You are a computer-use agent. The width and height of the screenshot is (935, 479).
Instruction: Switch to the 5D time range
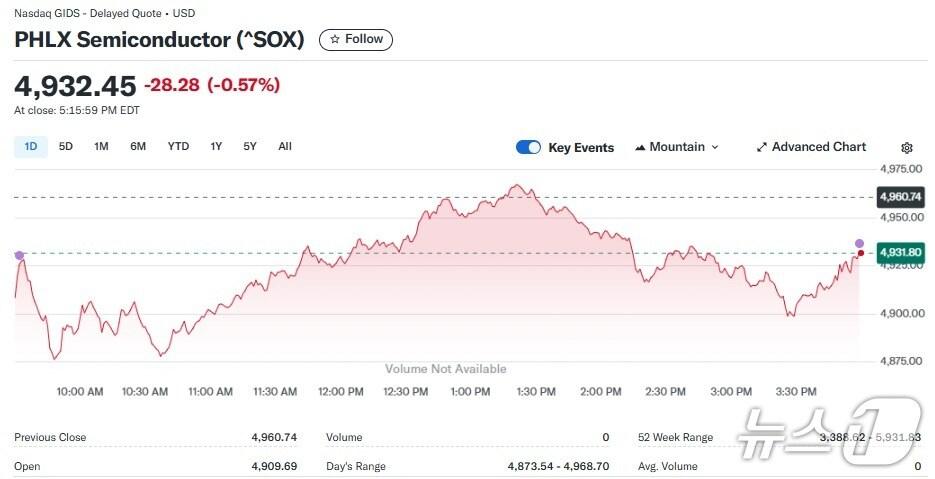click(x=66, y=146)
